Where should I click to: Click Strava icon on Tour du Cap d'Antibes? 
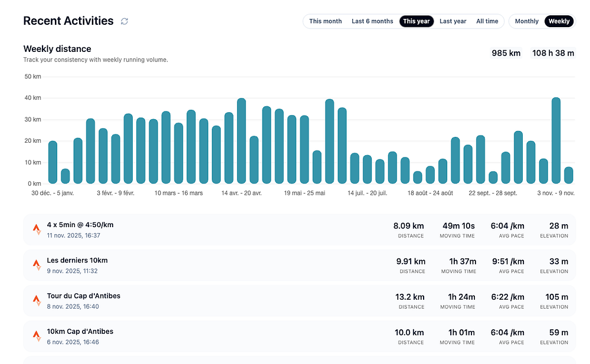(37, 300)
